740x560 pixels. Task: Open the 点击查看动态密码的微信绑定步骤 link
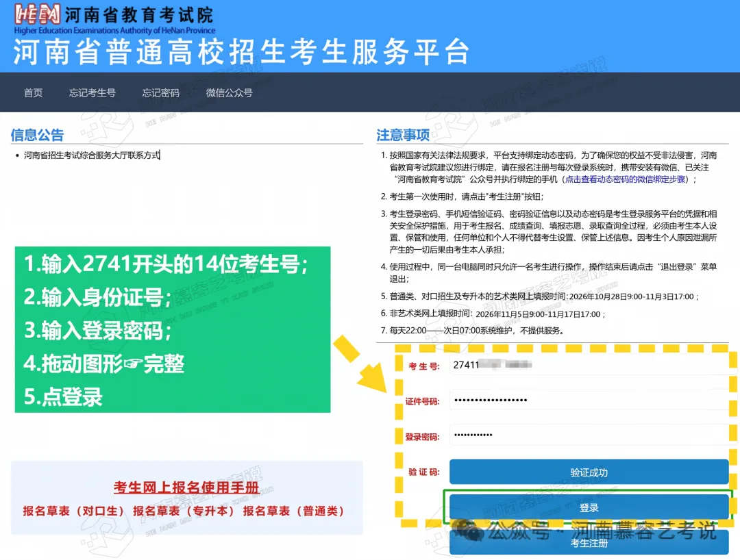625,179
